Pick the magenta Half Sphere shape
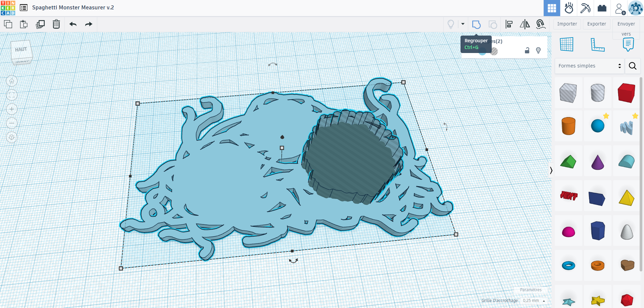 (568, 232)
